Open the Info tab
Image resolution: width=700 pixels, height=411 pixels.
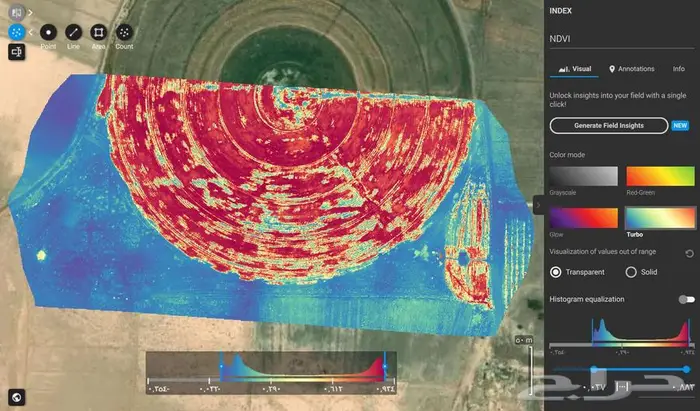point(678,69)
